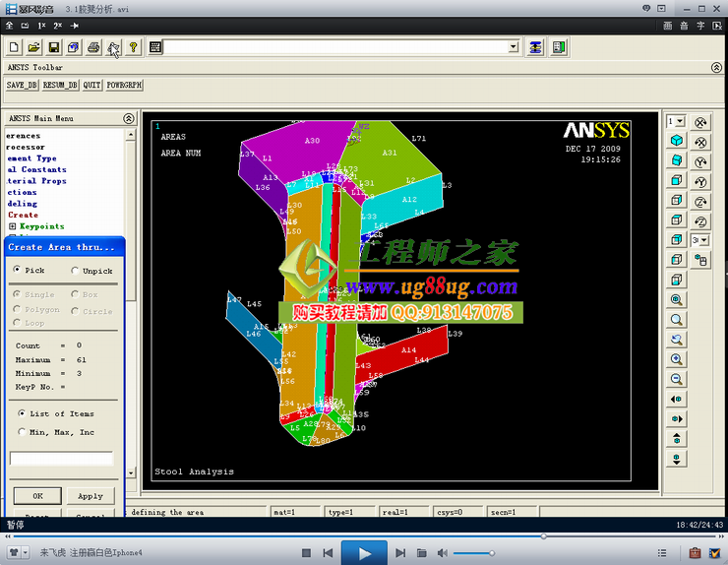The height and width of the screenshot is (565, 728).
Task: Click the POWRGRPH toolbar button
Action: pos(124,85)
